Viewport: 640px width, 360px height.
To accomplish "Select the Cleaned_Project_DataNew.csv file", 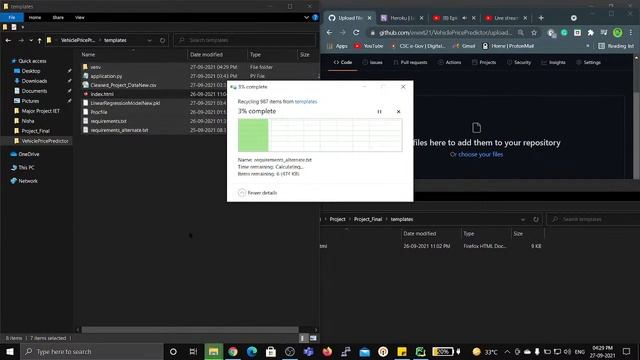I will tap(123, 85).
